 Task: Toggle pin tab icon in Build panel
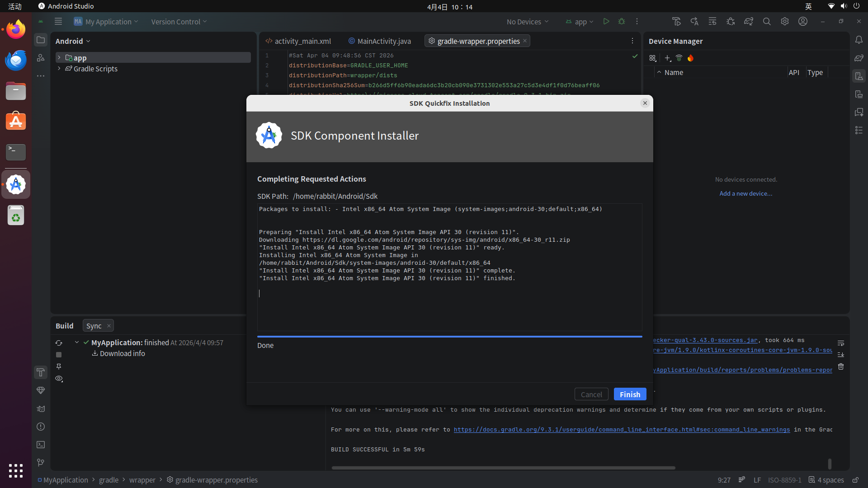pos(59,366)
